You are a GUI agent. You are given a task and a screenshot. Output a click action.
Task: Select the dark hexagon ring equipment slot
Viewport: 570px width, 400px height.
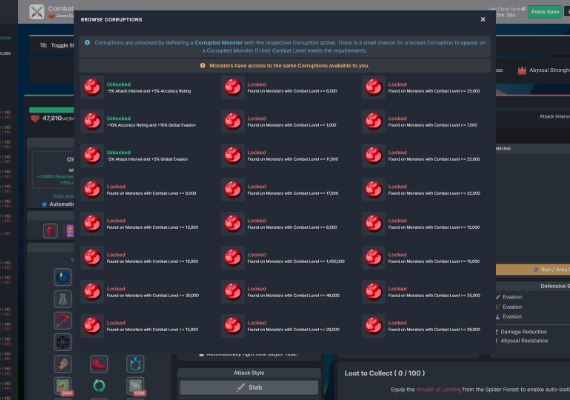point(63,342)
